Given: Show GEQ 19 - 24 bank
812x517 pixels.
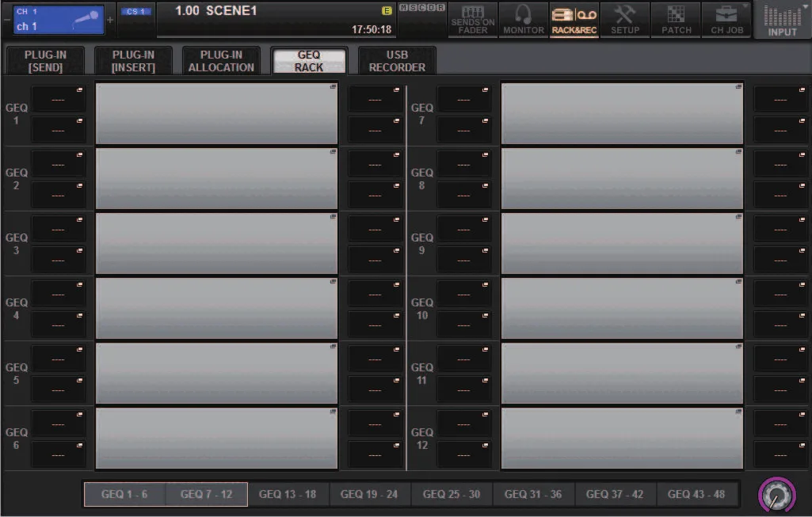Looking at the screenshot, I should coord(369,494).
